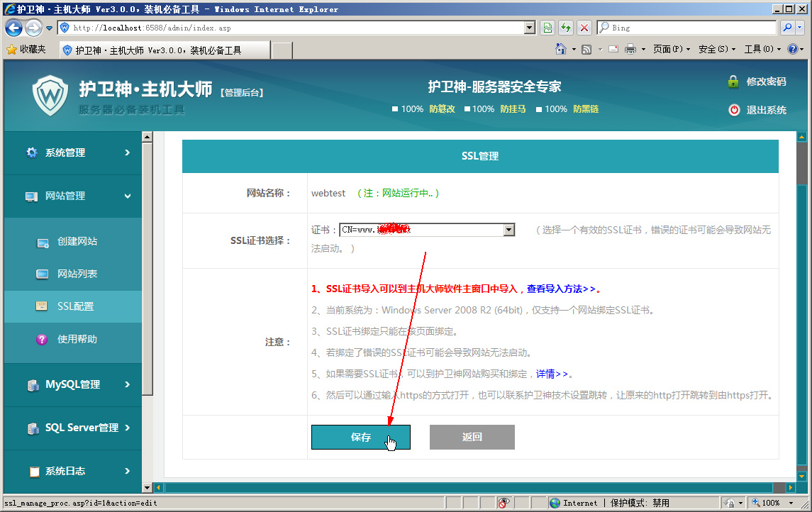Viewport: 812px width, 512px height.
Task: Expand the SQL Server管理 sidebar section
Action: point(72,428)
